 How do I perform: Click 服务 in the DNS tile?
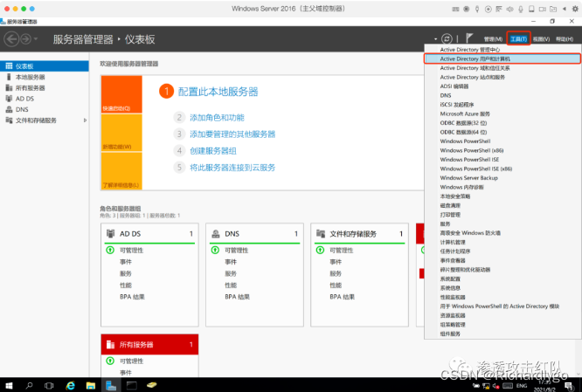tap(231, 273)
